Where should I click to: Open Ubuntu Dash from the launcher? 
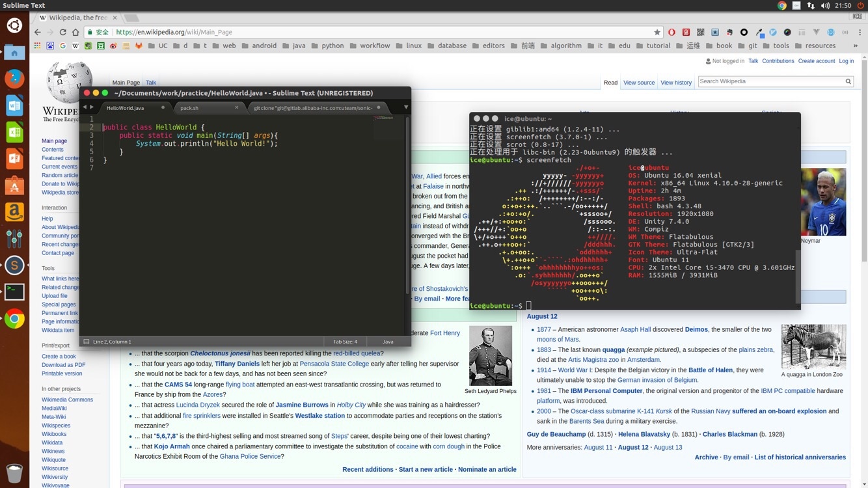click(14, 25)
